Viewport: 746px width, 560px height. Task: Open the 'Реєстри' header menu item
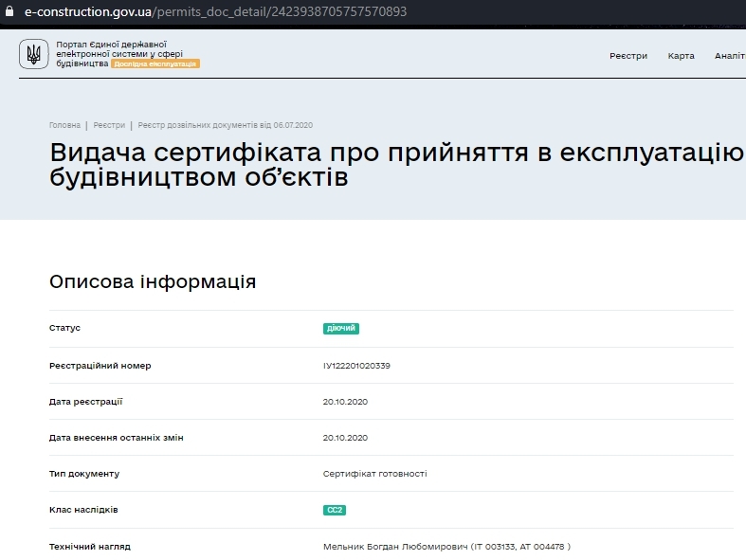(x=628, y=56)
